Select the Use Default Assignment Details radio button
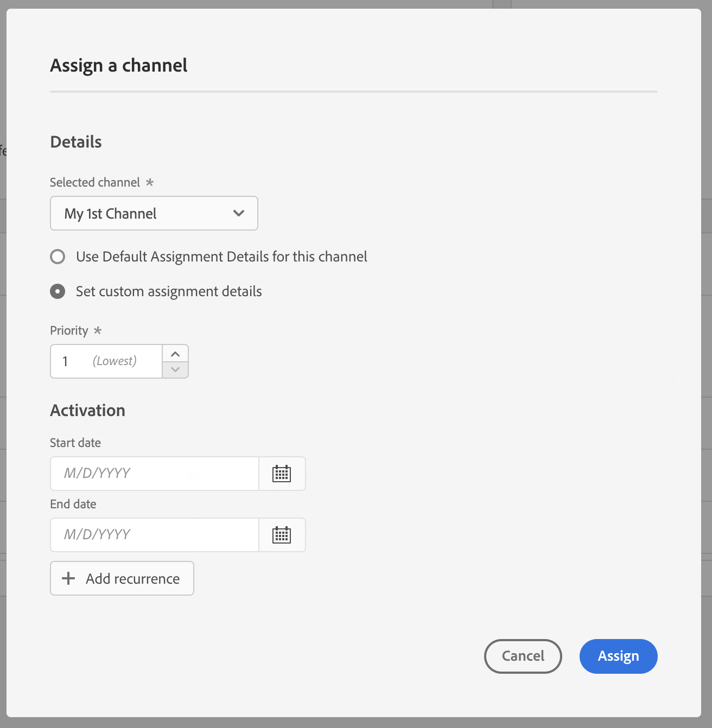The image size is (712, 728). [x=58, y=257]
